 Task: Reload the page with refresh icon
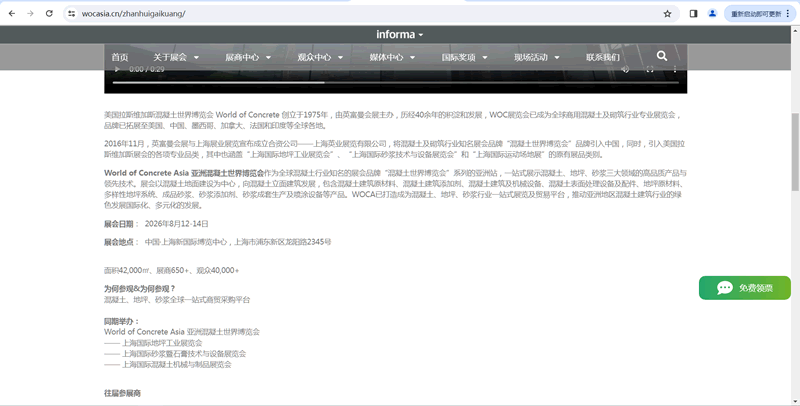(x=49, y=14)
